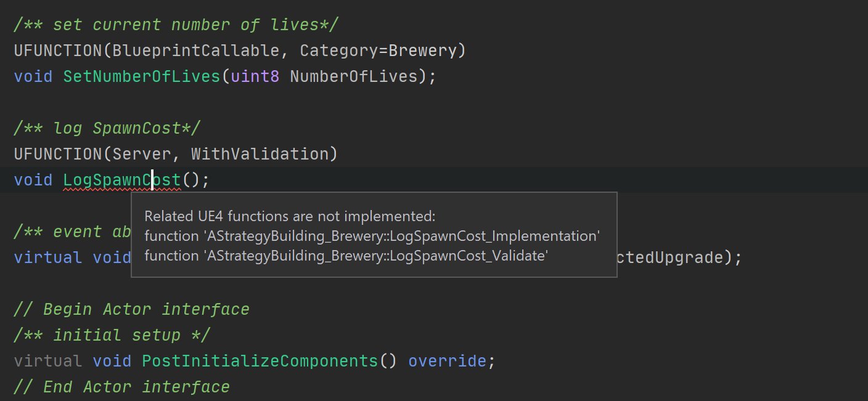
Task: Click the 'log SpawnCost' comment
Action: point(107,128)
